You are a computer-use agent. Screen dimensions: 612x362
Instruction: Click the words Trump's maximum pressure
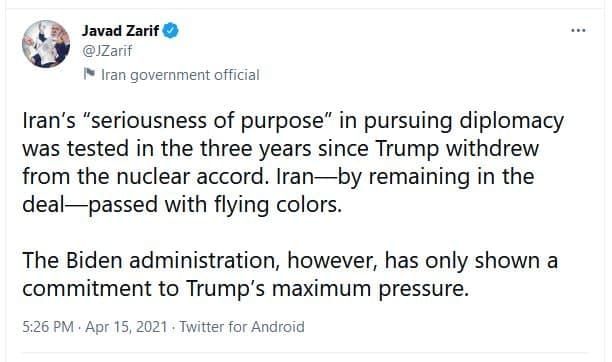pos(327,289)
